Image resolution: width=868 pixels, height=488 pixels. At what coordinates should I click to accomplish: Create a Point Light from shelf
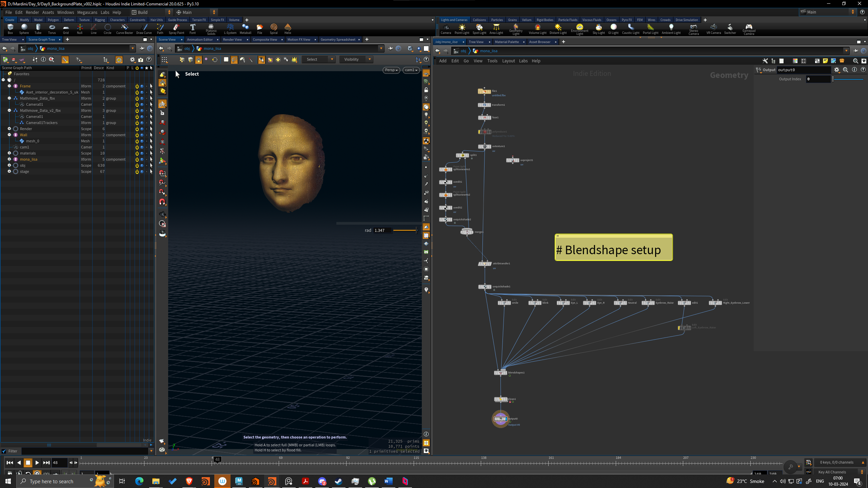[462, 29]
